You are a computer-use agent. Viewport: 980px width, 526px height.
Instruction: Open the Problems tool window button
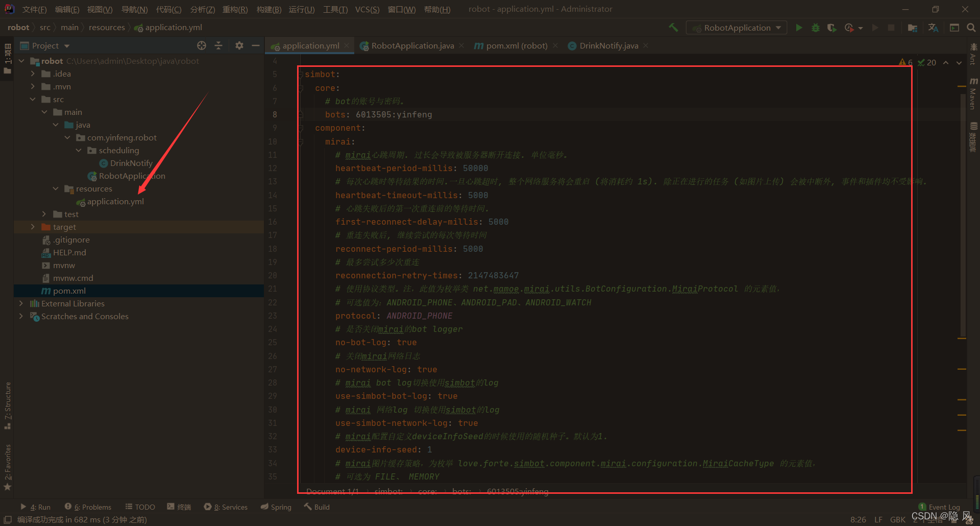[88, 507]
